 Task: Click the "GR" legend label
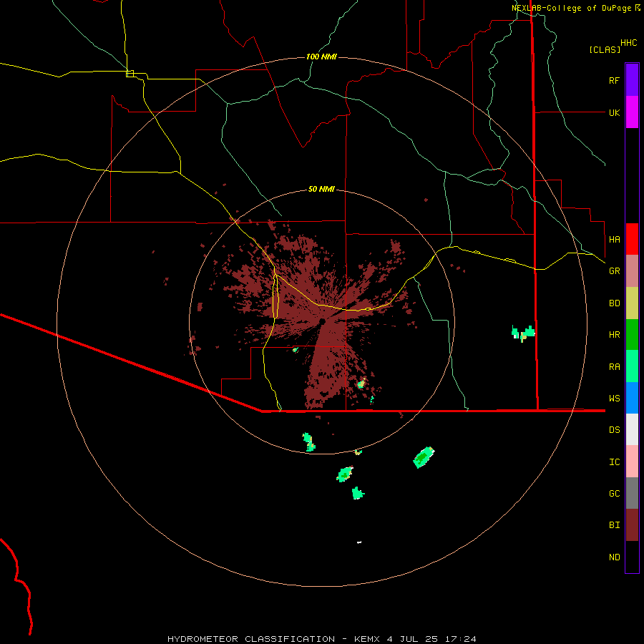point(615,271)
